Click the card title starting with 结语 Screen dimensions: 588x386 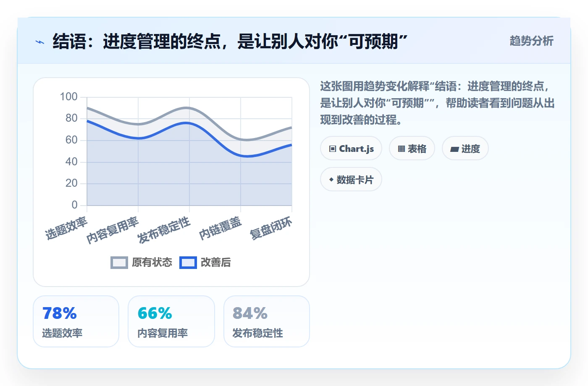[230, 42]
